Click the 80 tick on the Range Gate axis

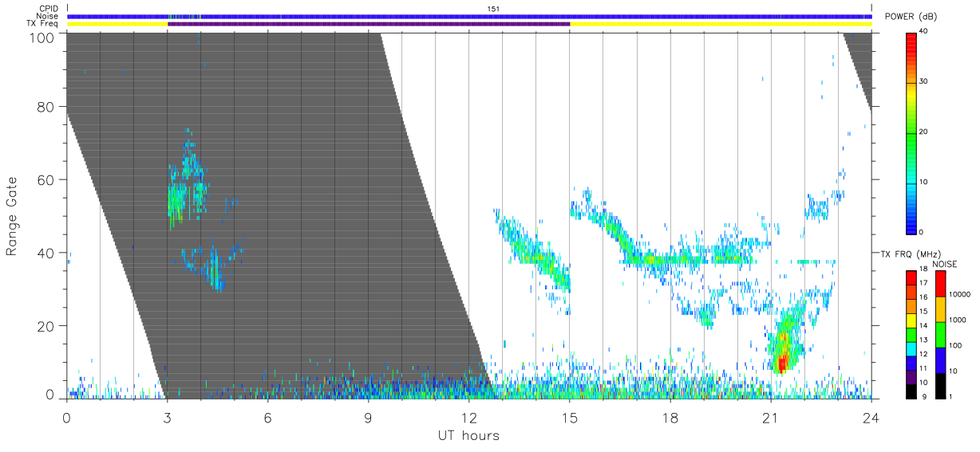45,107
